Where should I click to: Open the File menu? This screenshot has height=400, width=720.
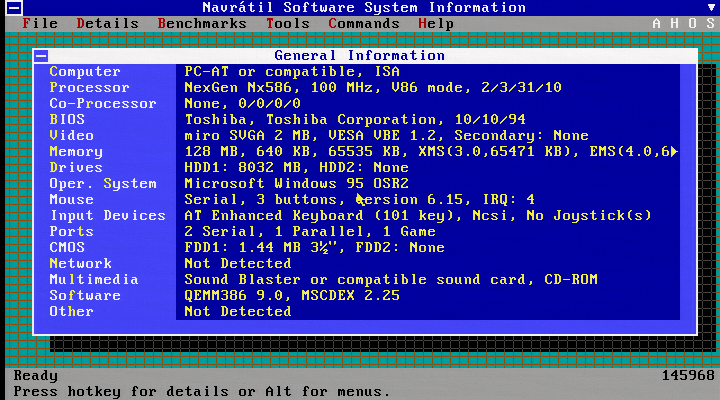click(x=40, y=23)
